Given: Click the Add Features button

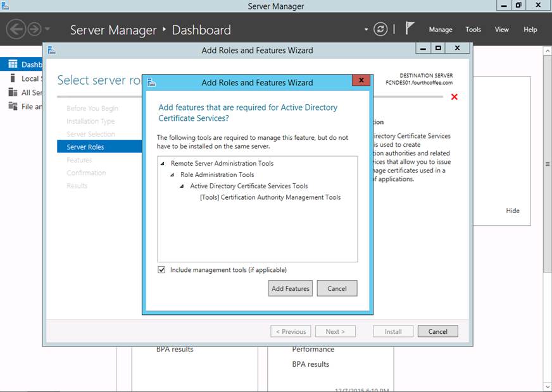Looking at the screenshot, I should click(291, 288).
